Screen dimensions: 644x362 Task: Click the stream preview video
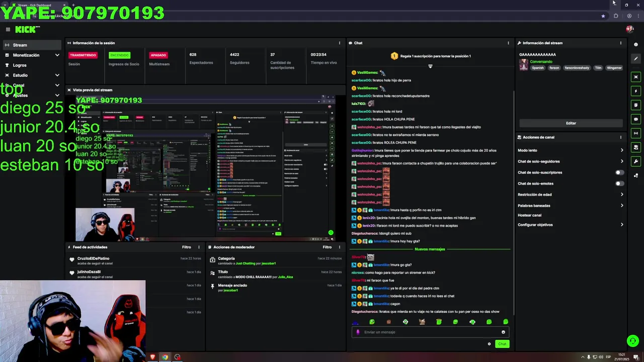coord(205,168)
